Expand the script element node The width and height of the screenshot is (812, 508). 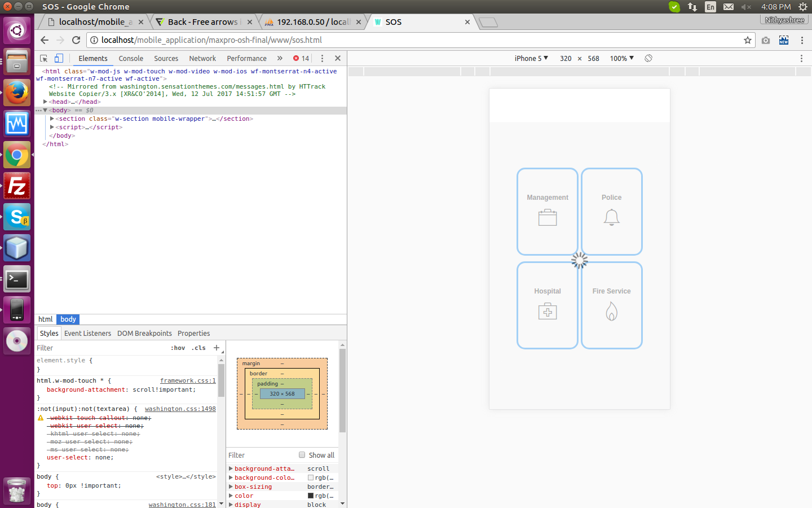click(x=52, y=128)
